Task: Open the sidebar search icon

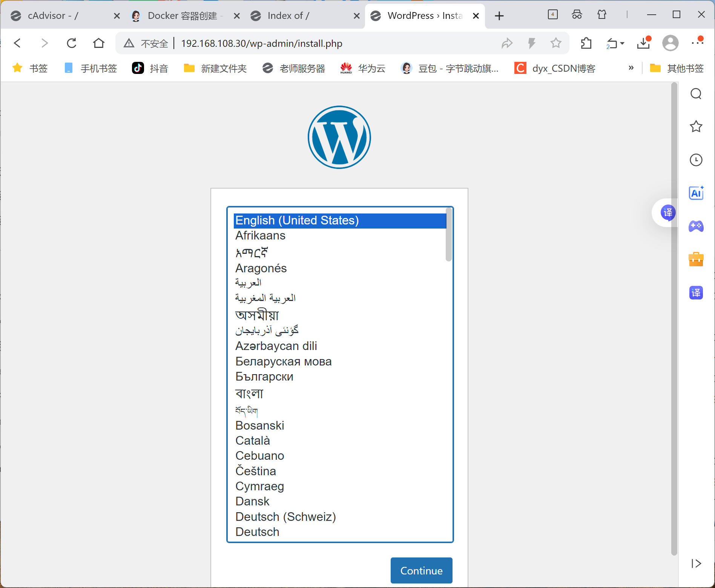Action: click(x=696, y=94)
